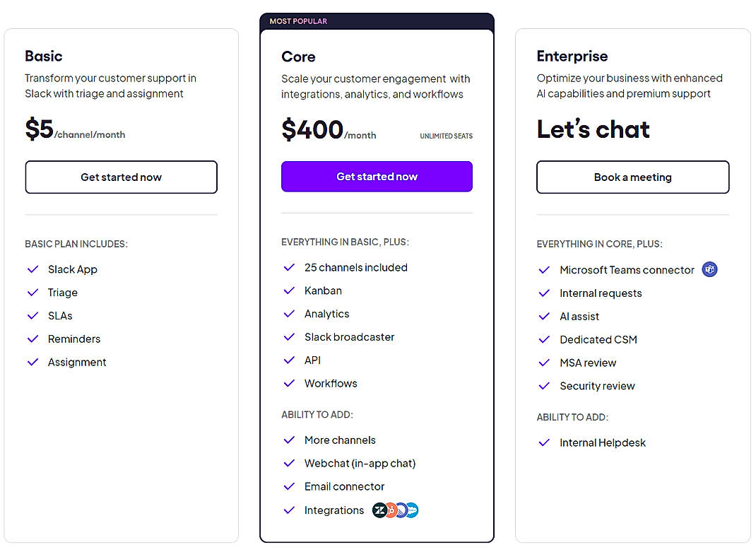Select the Enterprise plan heading
This screenshot has width=756, height=552.
coord(572,56)
